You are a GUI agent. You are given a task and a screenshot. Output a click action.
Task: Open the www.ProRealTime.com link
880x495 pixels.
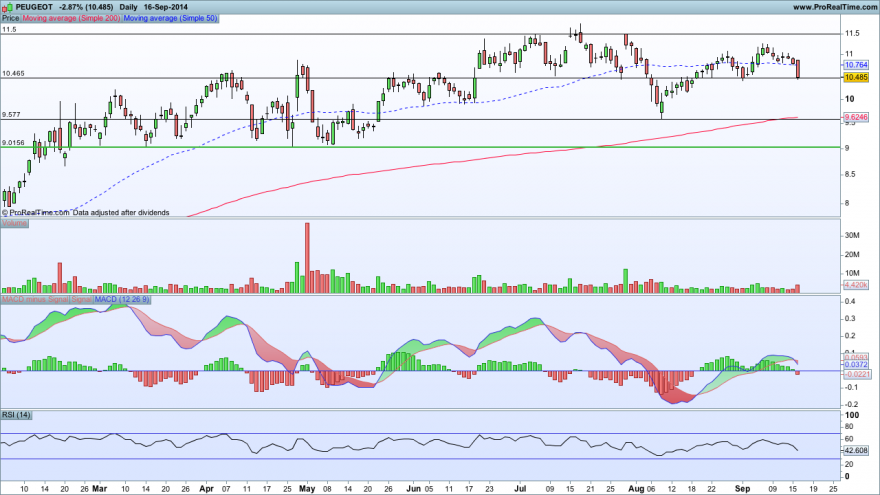pos(835,7)
